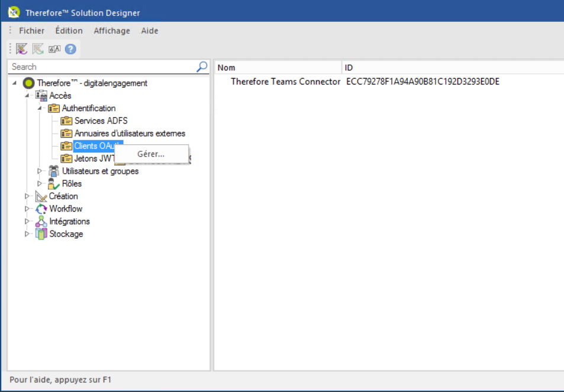Image resolution: width=564 pixels, height=392 pixels.
Task: Open the Fichier menu
Action: click(x=31, y=31)
